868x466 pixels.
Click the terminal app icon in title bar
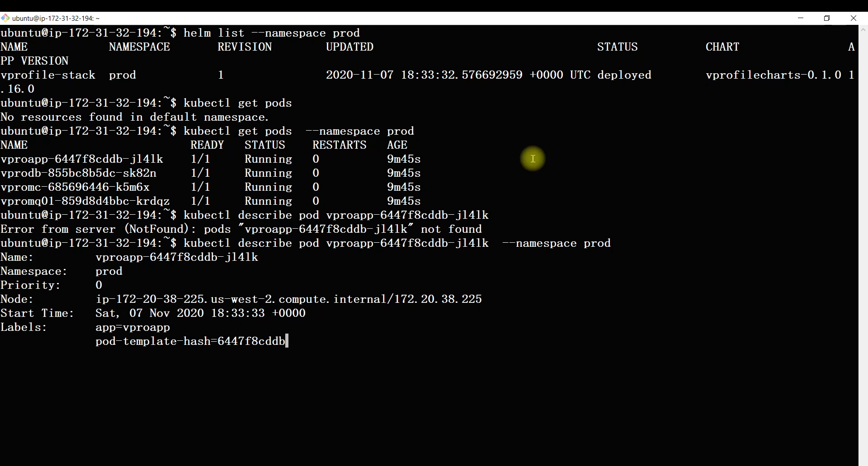coord(5,18)
